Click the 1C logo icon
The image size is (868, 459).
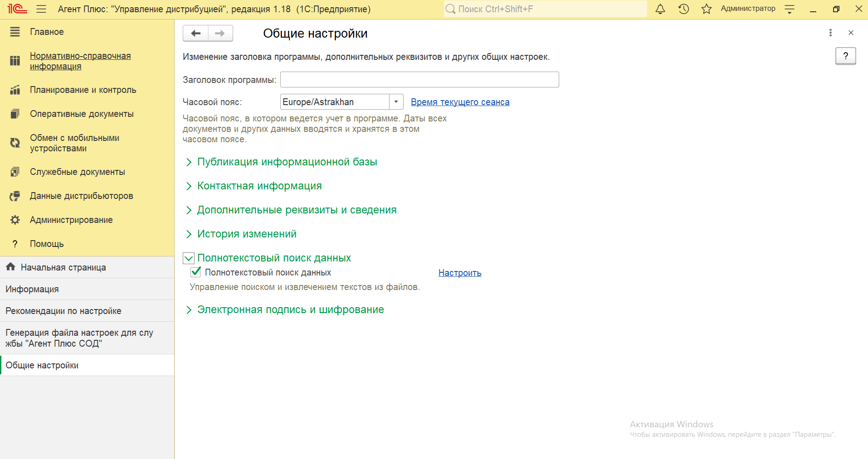(x=17, y=9)
